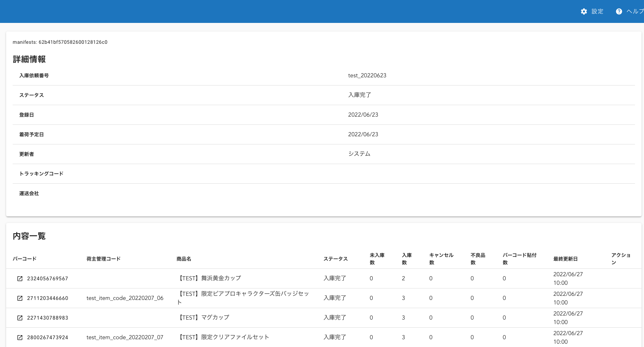The width and height of the screenshot is (644, 347).
Task: Open external link icon for barcode 2324056769567
Action: 20,279
